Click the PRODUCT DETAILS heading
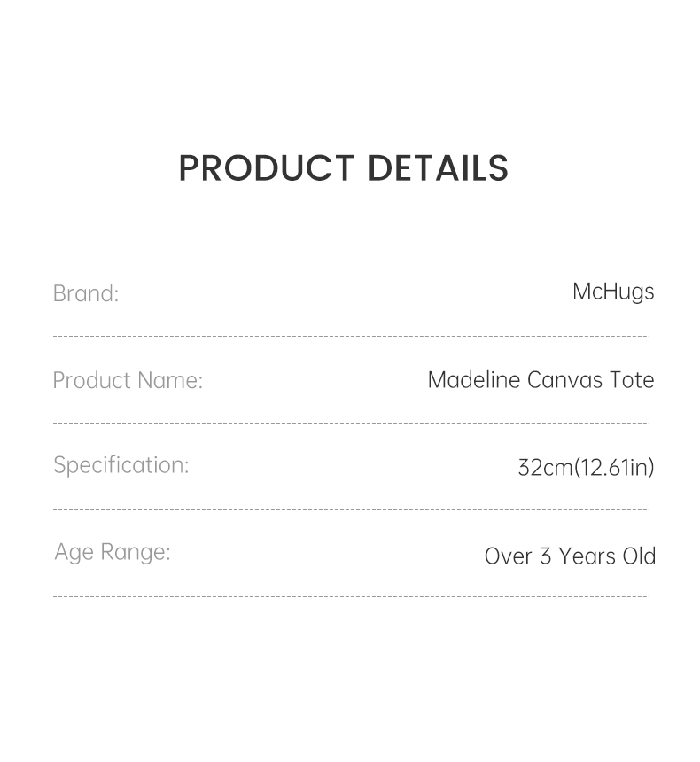This screenshot has height=762, width=700. click(344, 168)
